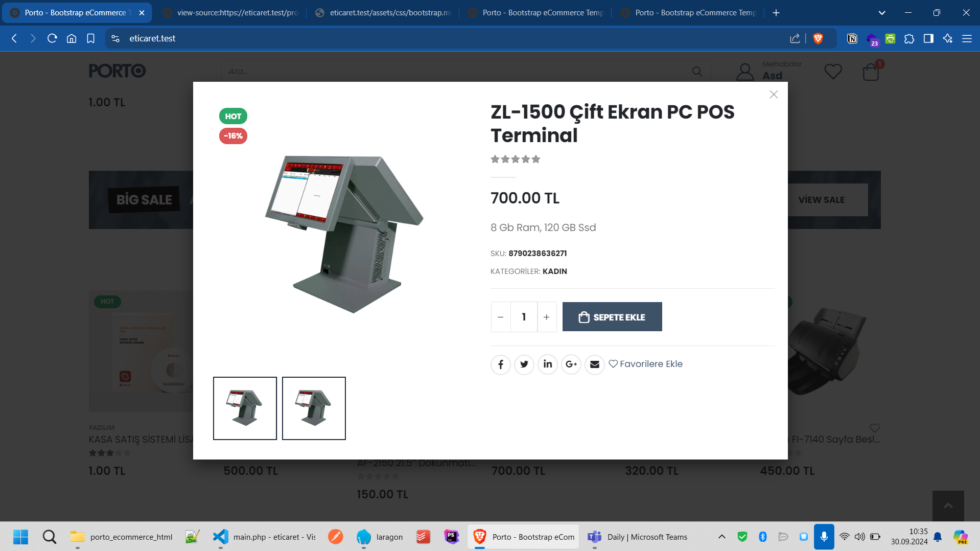
Task: Focus the quantity input field
Action: [x=524, y=317]
